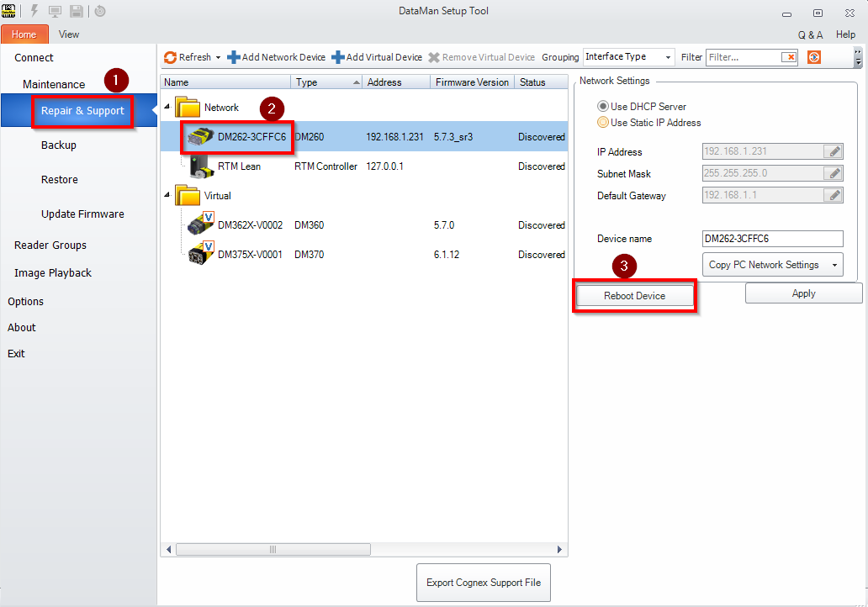Screen dimensions: 868x607
Task: Click the pencil icon next to IP Address
Action: 834,152
